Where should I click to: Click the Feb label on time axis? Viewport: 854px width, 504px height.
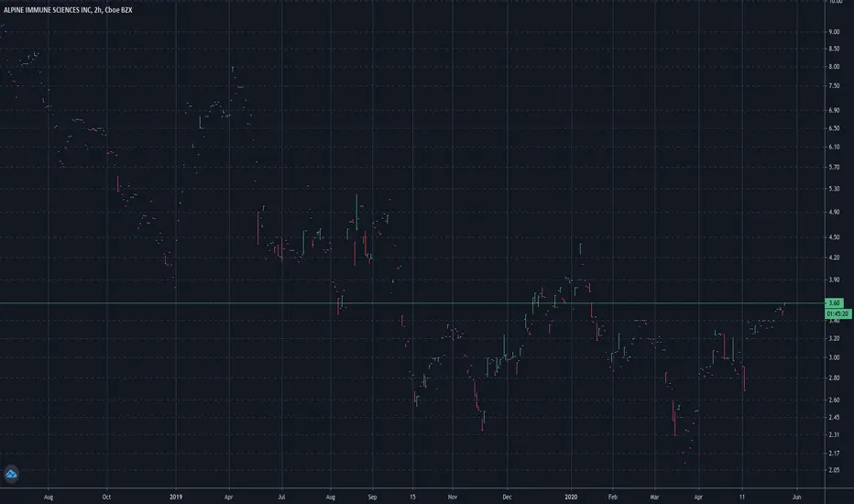pyautogui.click(x=612, y=497)
